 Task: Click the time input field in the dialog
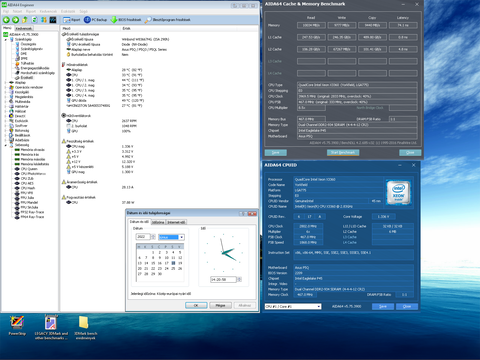pos(223,279)
